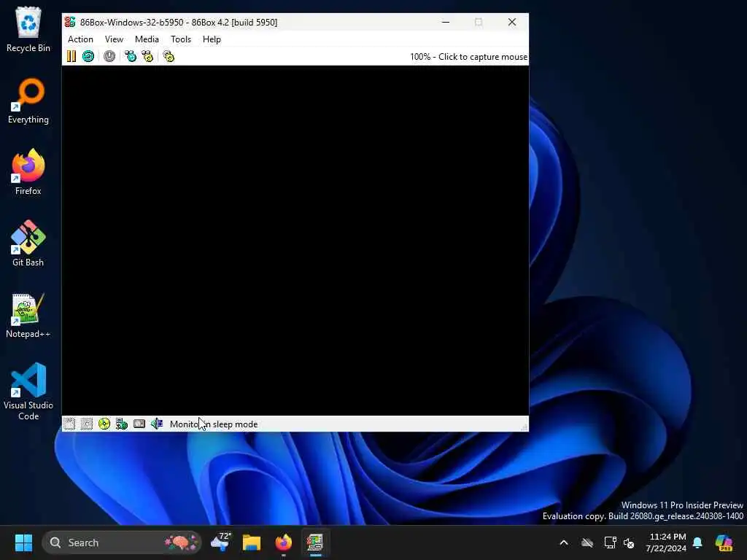Select the Visual Studio Code desktop shortcut
Screen dimensions: 747x560
(28, 392)
